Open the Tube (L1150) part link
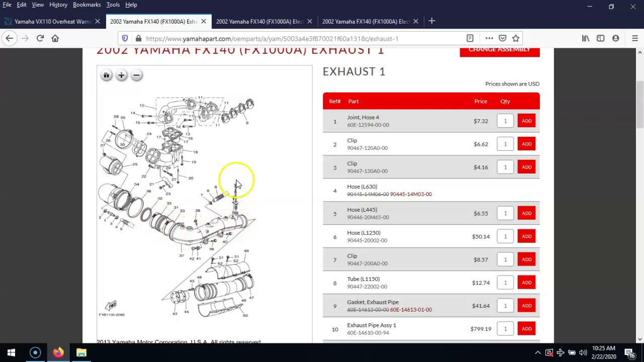Screen dimensions: 644x362 (x=363, y=279)
